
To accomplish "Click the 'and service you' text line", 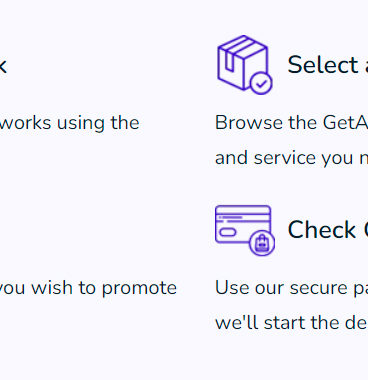I will click(291, 158).
